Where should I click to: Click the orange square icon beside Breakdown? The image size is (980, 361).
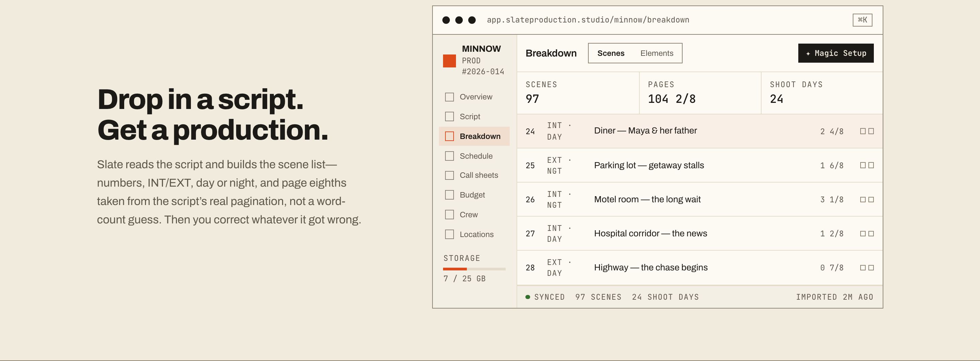tap(449, 136)
